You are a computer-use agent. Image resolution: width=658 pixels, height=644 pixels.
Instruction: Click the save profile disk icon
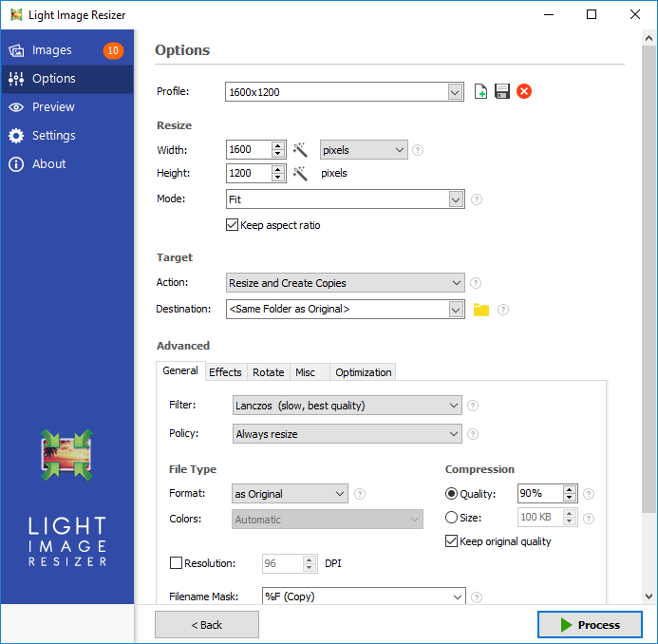(502, 92)
